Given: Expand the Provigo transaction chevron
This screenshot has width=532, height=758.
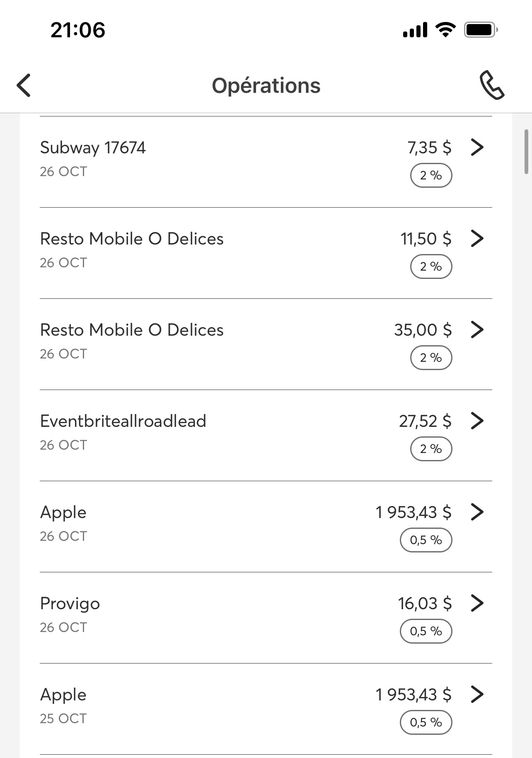Looking at the screenshot, I should pyautogui.click(x=477, y=603).
